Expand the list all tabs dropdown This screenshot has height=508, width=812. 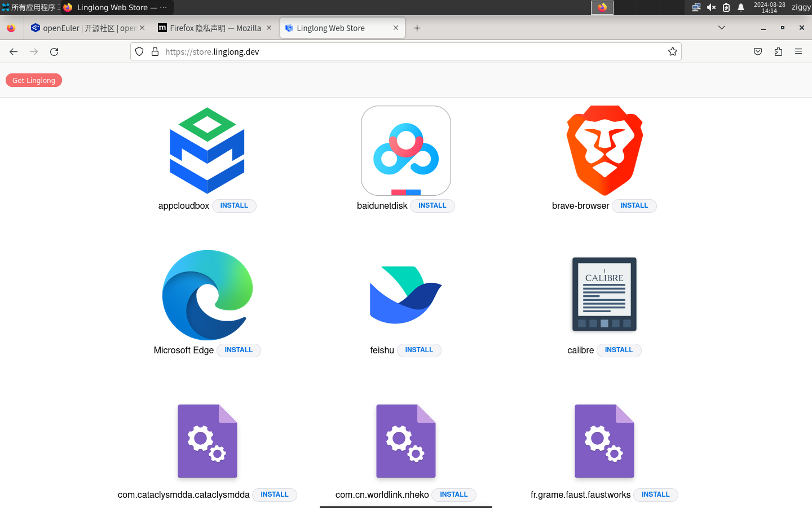click(x=722, y=28)
